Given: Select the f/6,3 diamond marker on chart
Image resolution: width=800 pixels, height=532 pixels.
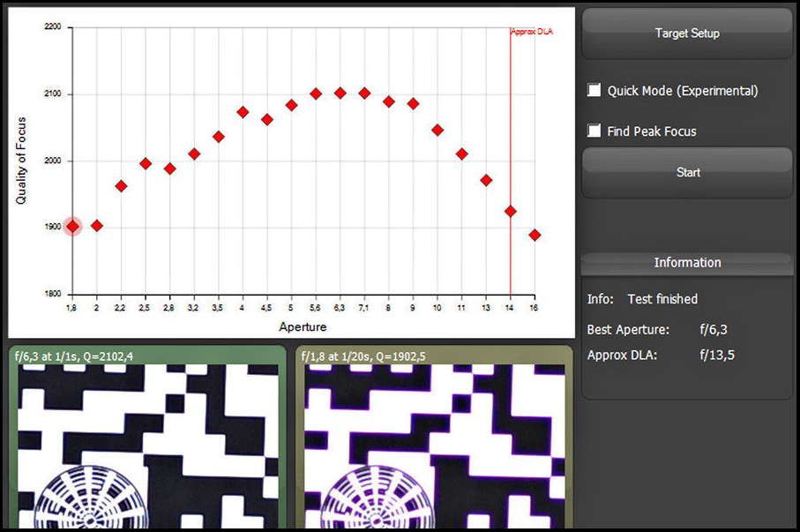Looking at the screenshot, I should pos(340,93).
